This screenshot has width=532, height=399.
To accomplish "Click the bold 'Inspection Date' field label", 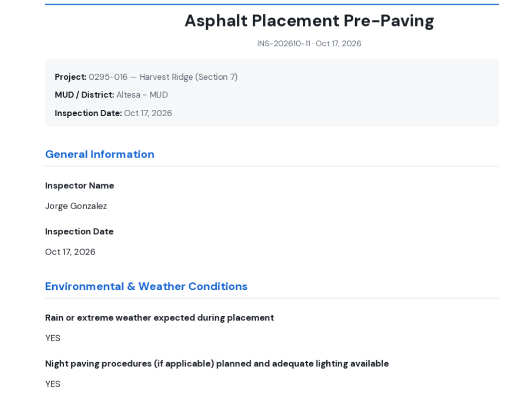I will (x=79, y=231).
